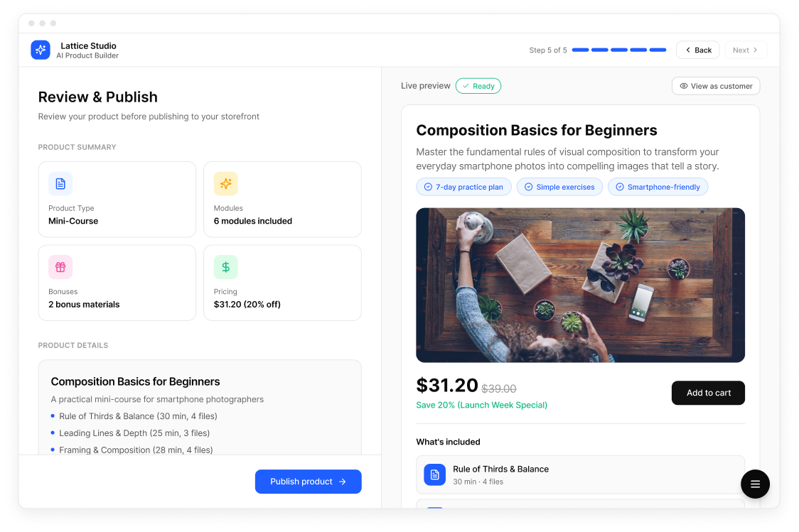Screen dimensions: 799x532
Task: Select the 7-day practice plan tag
Action: point(463,187)
